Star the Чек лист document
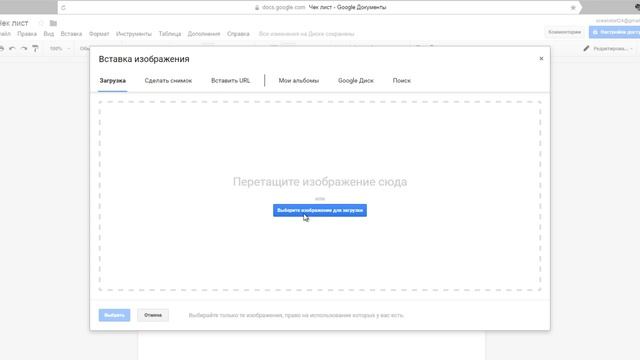 [x=41, y=23]
